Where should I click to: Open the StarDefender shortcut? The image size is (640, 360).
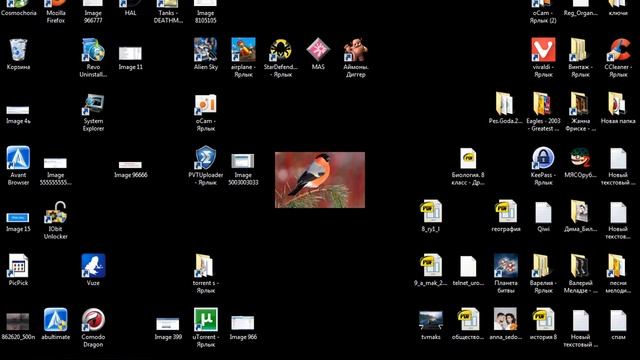click(x=281, y=50)
